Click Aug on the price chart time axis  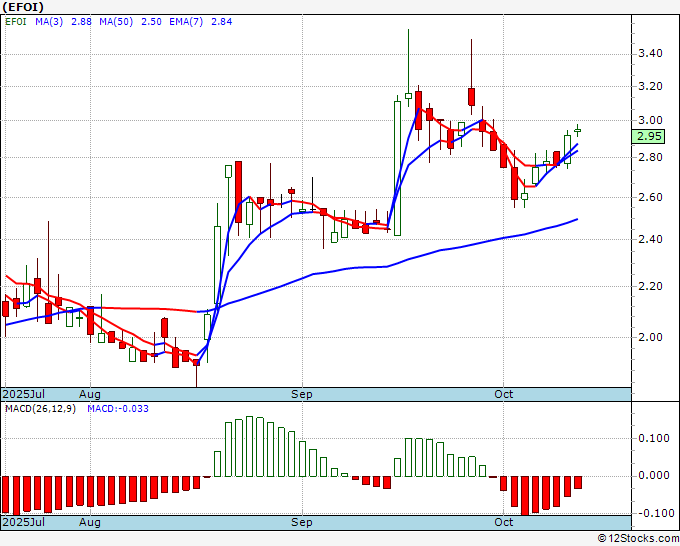click(x=90, y=394)
